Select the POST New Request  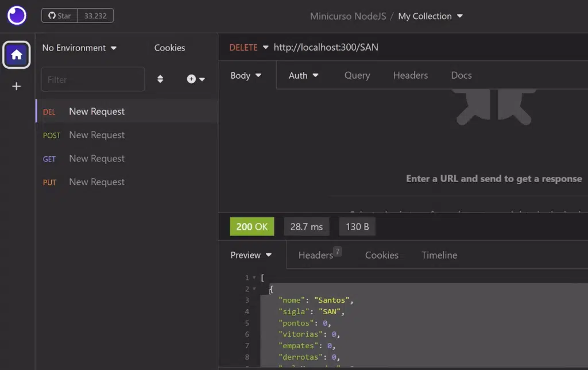click(x=96, y=135)
